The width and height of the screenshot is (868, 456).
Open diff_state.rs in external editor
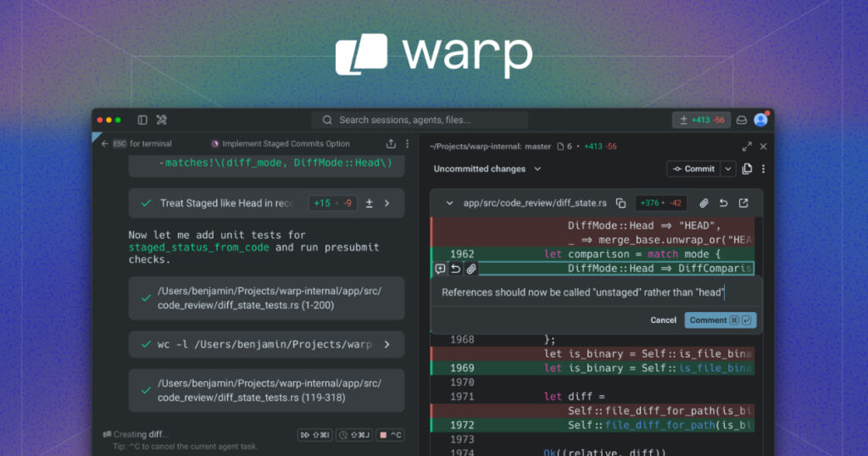point(743,203)
